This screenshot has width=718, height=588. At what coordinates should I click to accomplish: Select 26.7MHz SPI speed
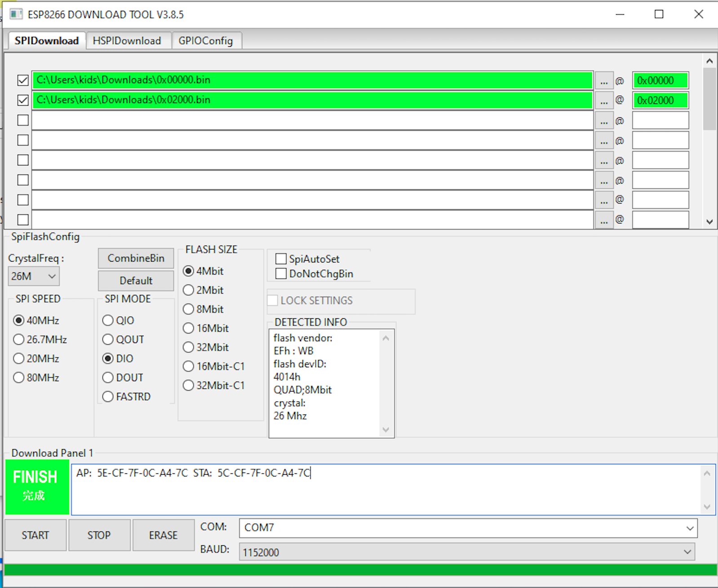(40, 339)
